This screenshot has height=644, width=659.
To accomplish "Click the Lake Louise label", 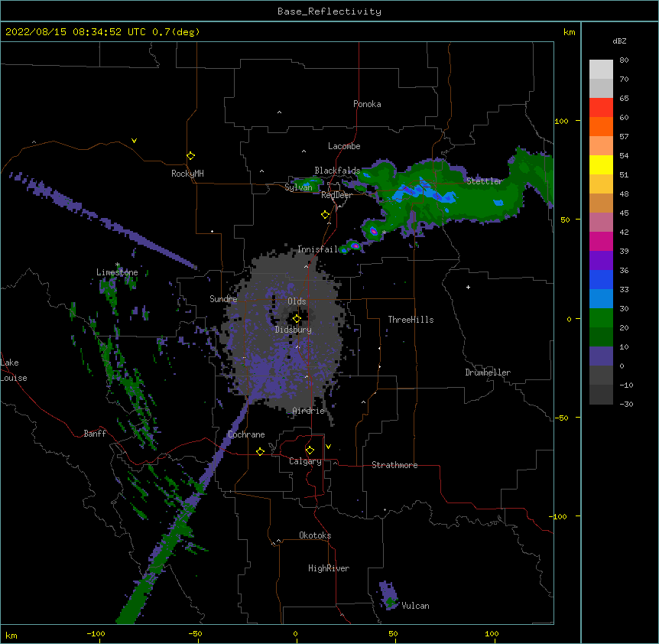I will [14, 370].
